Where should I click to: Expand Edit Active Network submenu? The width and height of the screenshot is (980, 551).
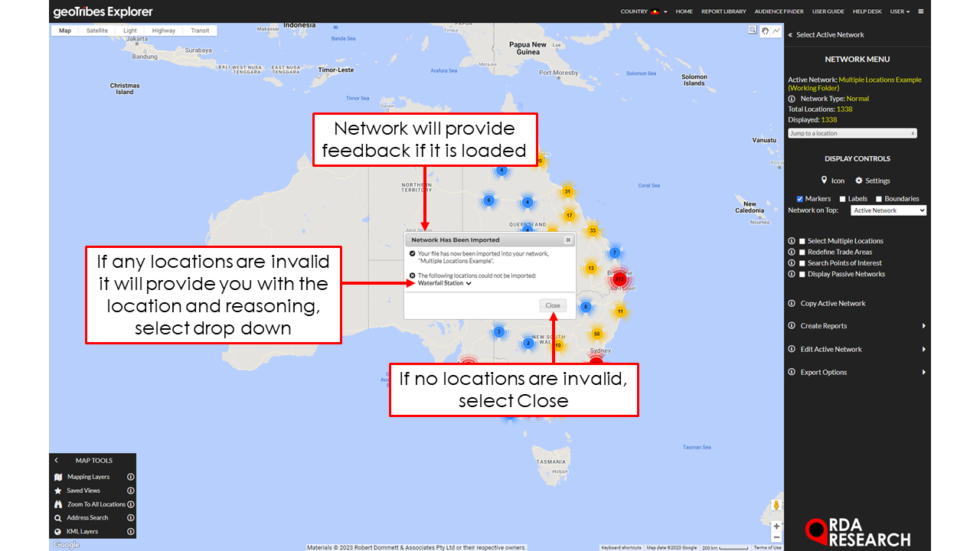924,349
